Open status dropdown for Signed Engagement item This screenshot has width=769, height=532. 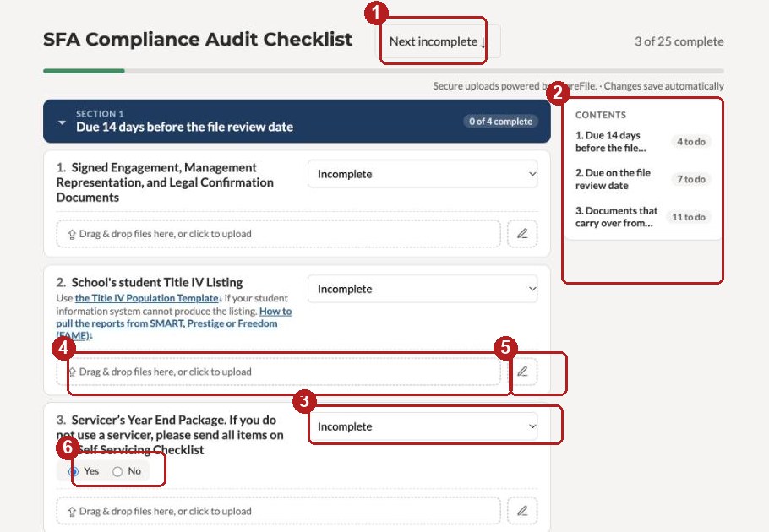pos(423,174)
